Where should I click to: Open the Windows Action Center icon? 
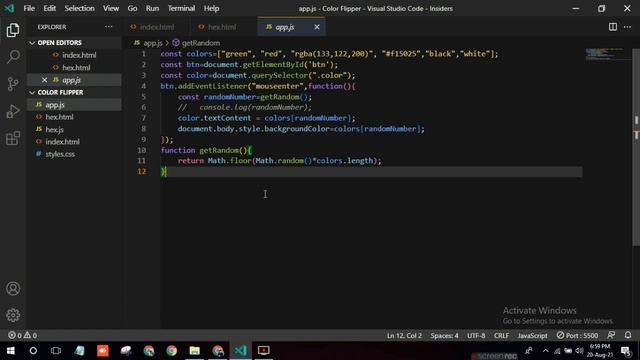click(x=626, y=351)
